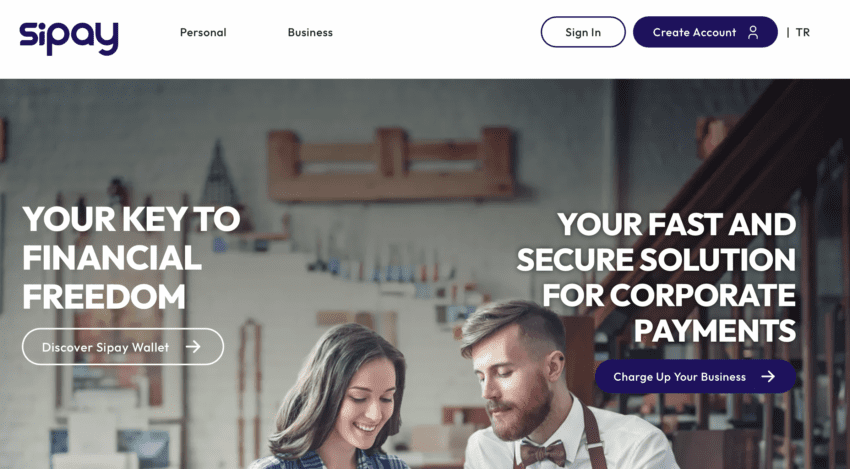Click the word PAYMENTS in the right headline
Screen dimensions: 850x469
715,330
